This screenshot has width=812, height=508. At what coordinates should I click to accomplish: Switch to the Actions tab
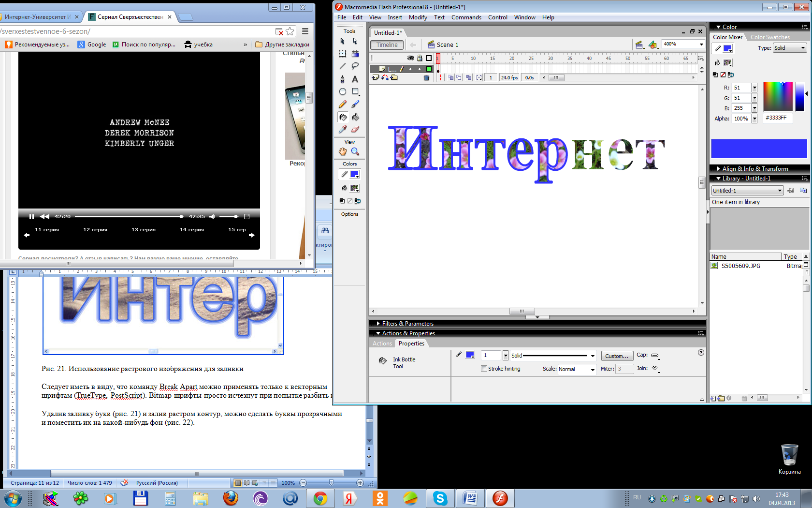(382, 344)
